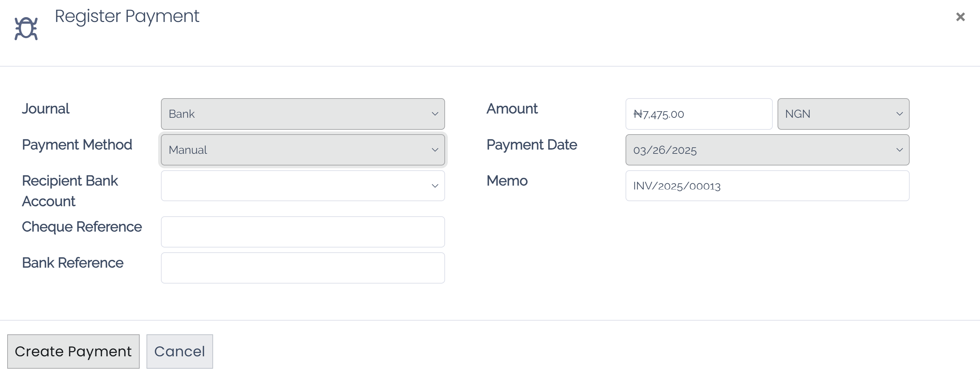Click the Journal dropdown chevron
Screen dimensions: 980x380
point(435,114)
